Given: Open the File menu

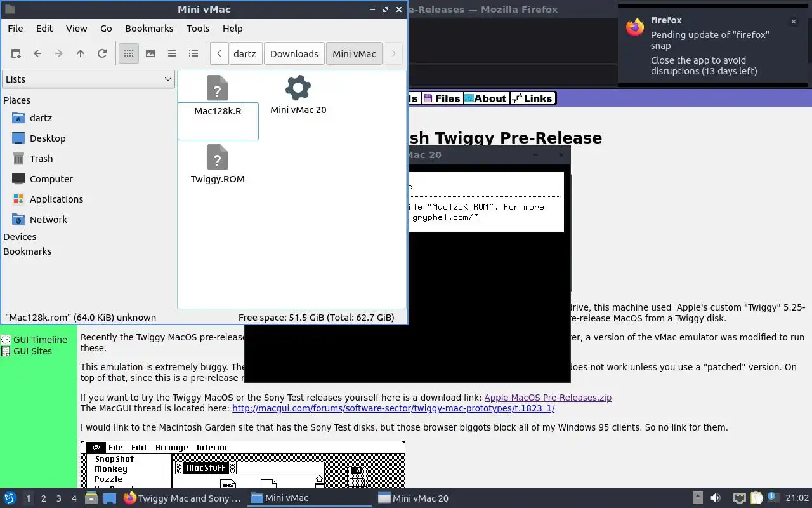Looking at the screenshot, I should (x=15, y=29).
